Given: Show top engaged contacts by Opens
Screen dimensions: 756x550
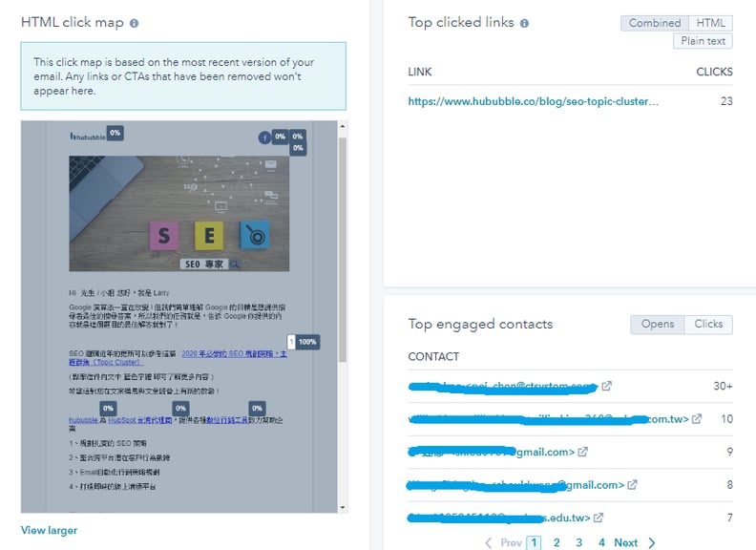Looking at the screenshot, I should click(658, 325).
